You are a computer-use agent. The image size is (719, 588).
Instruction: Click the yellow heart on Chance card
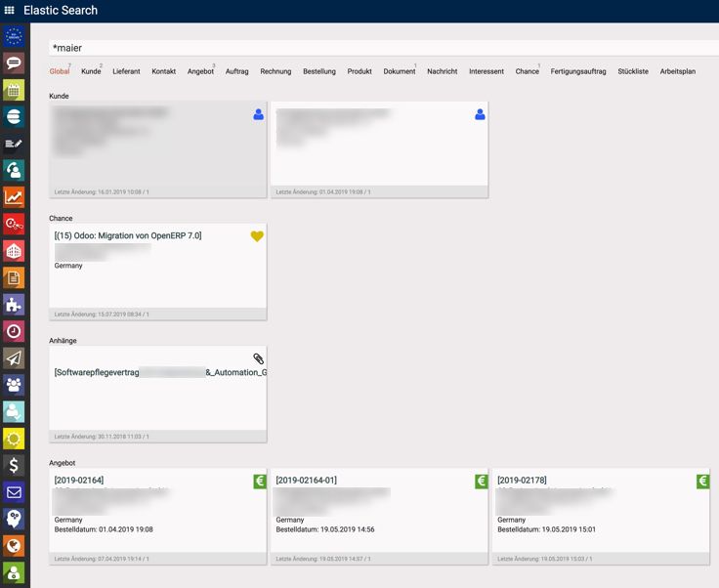coord(257,236)
